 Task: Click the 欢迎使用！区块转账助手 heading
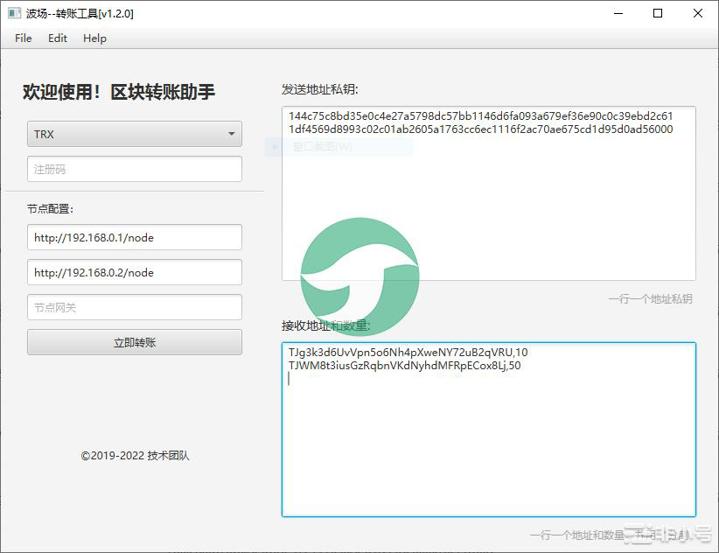coord(119,92)
